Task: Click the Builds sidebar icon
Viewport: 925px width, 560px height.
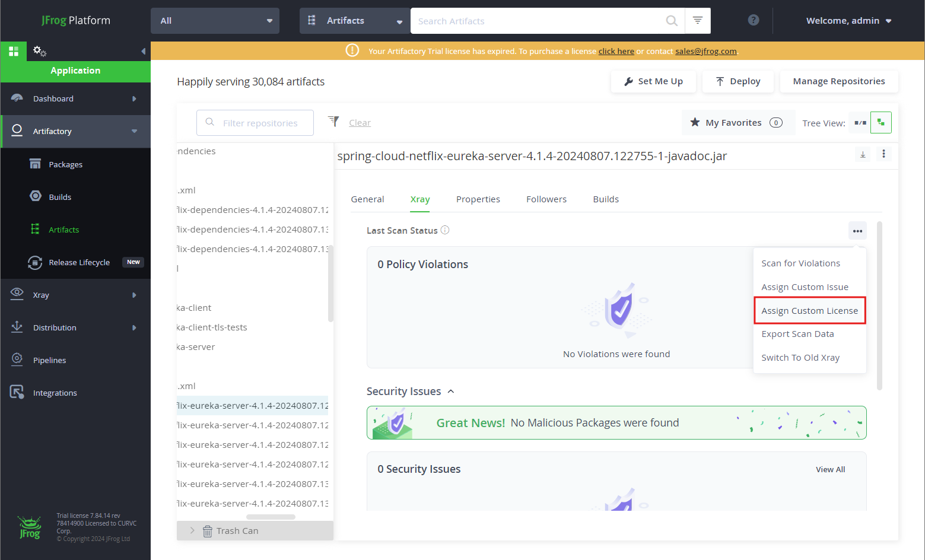Action: pyautogui.click(x=36, y=196)
